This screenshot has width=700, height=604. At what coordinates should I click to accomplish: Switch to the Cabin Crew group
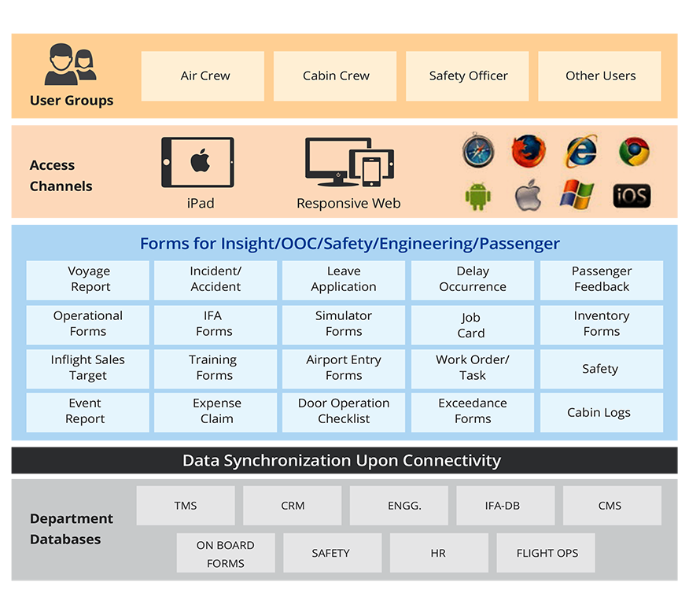pyautogui.click(x=334, y=75)
